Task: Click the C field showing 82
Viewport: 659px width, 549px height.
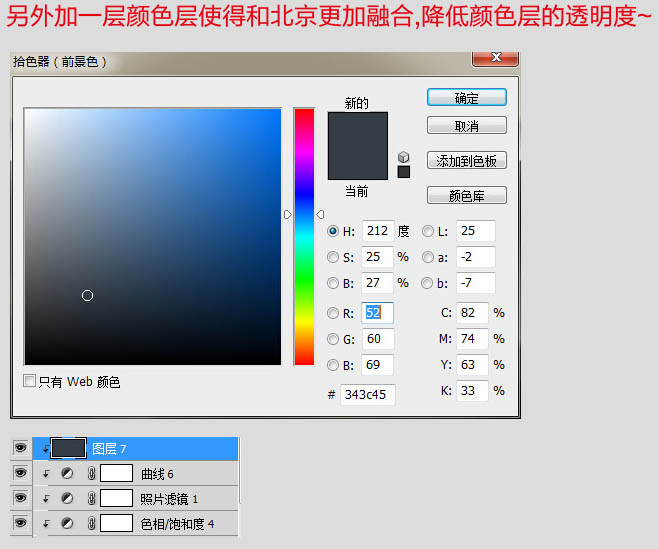Action: click(x=472, y=313)
